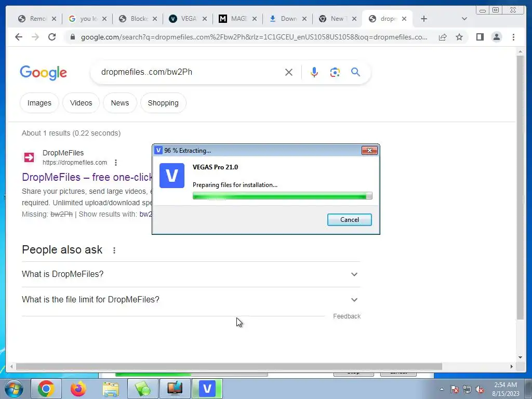Share this page icon in address bar
Screen dimensions: 532x399
[x=443, y=37]
